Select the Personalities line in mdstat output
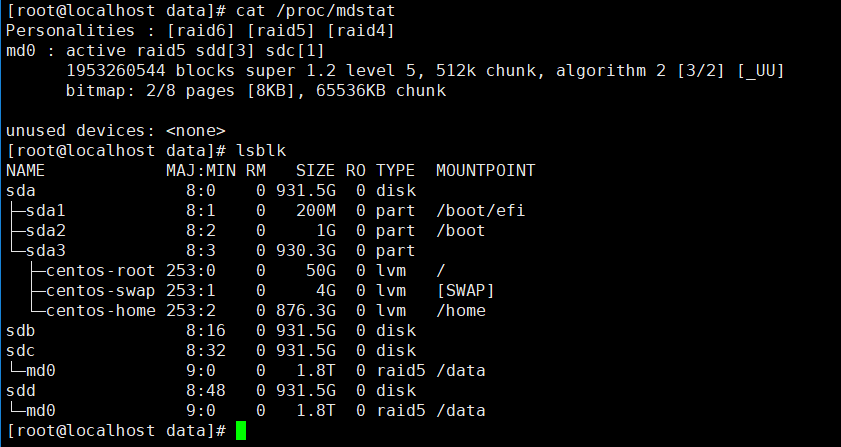The width and height of the screenshot is (841, 447). click(200, 31)
